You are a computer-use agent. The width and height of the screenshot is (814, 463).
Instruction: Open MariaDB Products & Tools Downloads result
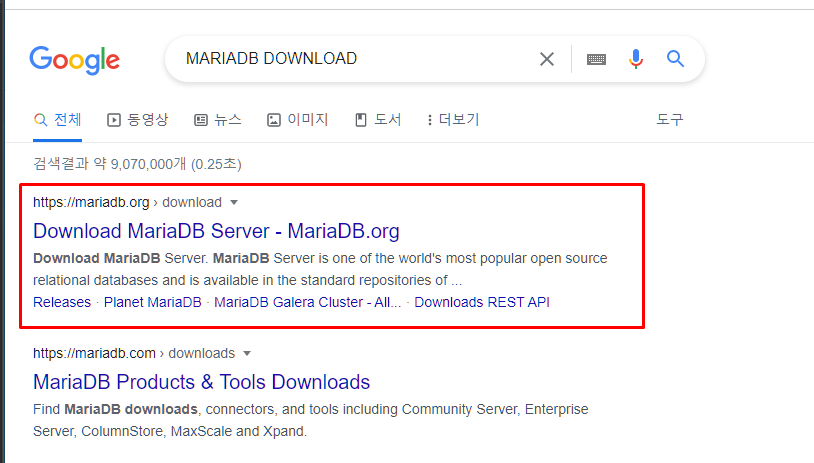point(201,382)
